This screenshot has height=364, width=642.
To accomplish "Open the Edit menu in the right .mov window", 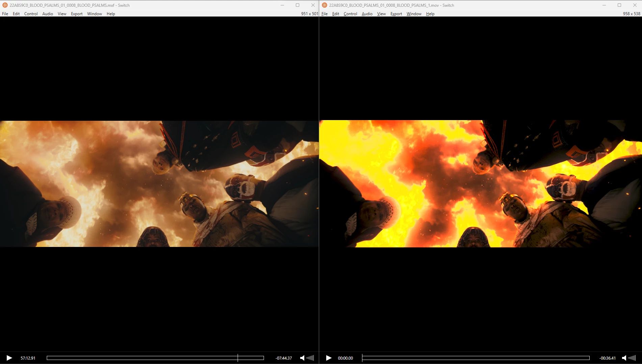I will (x=336, y=14).
